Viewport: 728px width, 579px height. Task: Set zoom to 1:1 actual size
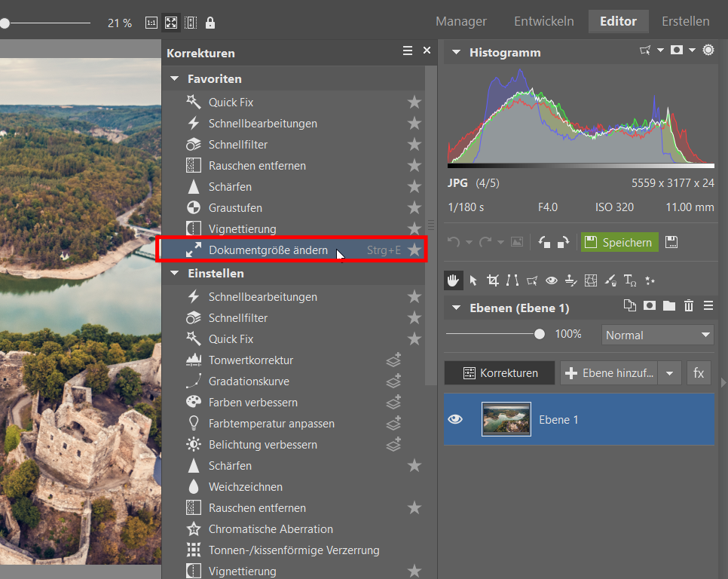(x=151, y=23)
